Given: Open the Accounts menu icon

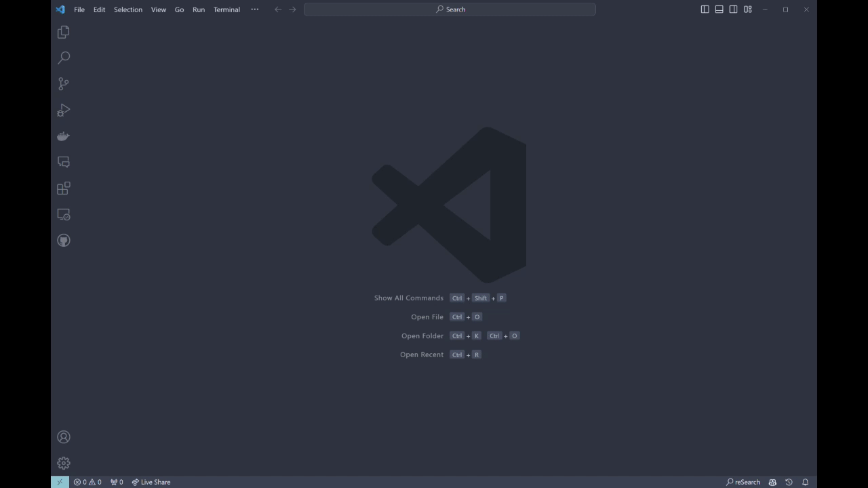Looking at the screenshot, I should click(64, 437).
